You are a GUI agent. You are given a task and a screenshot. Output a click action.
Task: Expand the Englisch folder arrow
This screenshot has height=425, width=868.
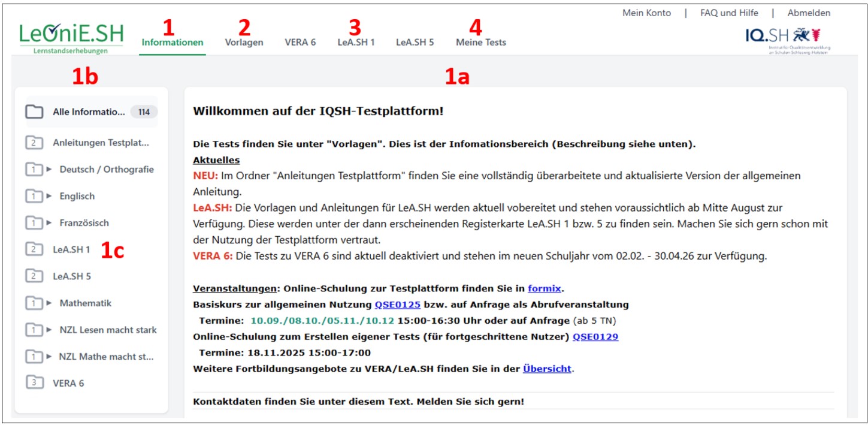pos(50,196)
